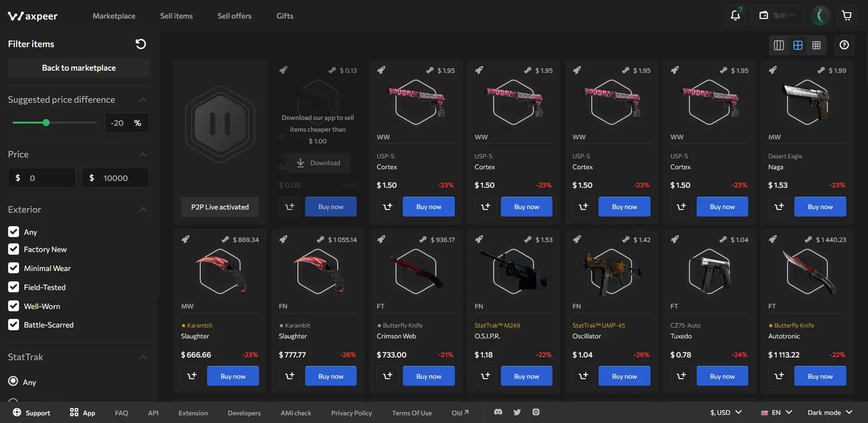The width and height of the screenshot is (868, 423).
Task: Go to the Marketplace tab
Action: click(x=114, y=16)
